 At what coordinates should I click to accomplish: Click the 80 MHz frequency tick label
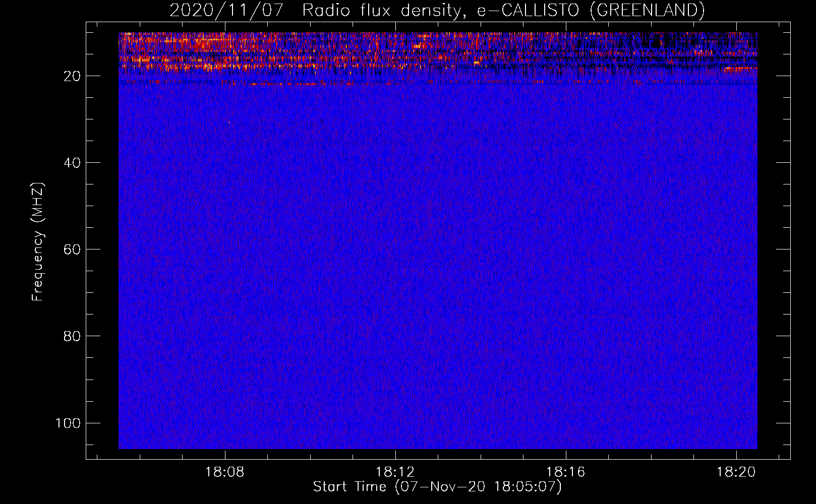click(x=72, y=336)
